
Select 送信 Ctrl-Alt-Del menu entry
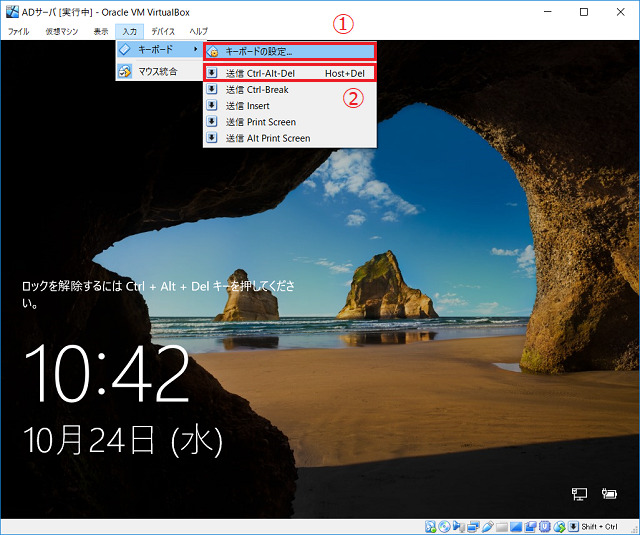290,73
